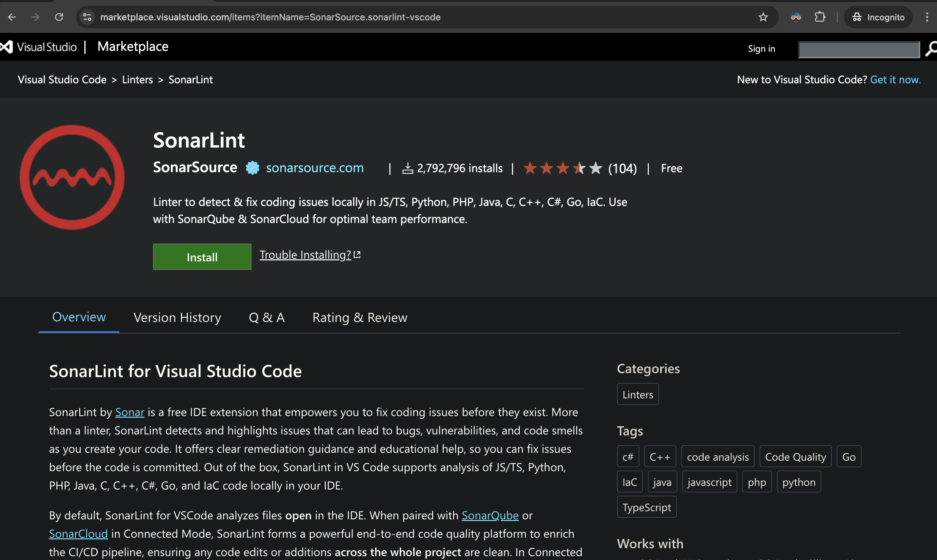Screen dimensions: 937x560
Task: Select the javascript tag
Action: coord(709,482)
